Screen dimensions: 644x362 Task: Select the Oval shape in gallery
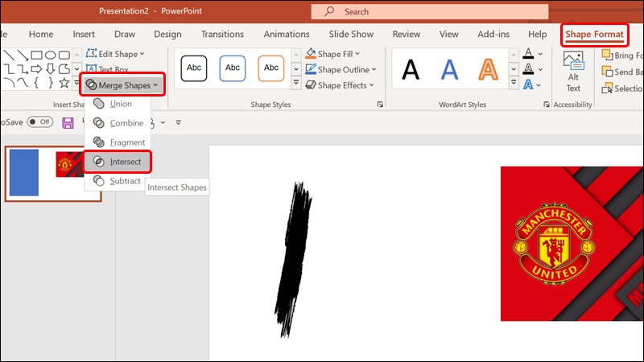click(50, 55)
